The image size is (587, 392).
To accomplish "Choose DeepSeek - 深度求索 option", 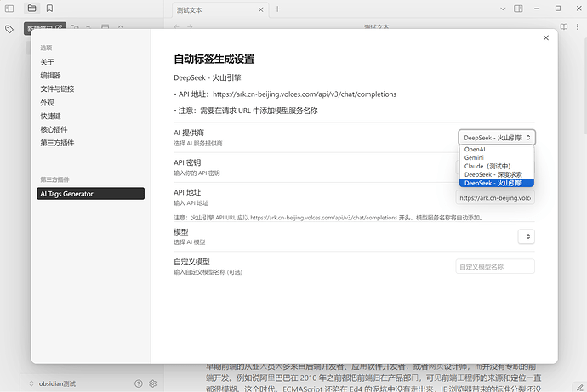I will coord(497,174).
